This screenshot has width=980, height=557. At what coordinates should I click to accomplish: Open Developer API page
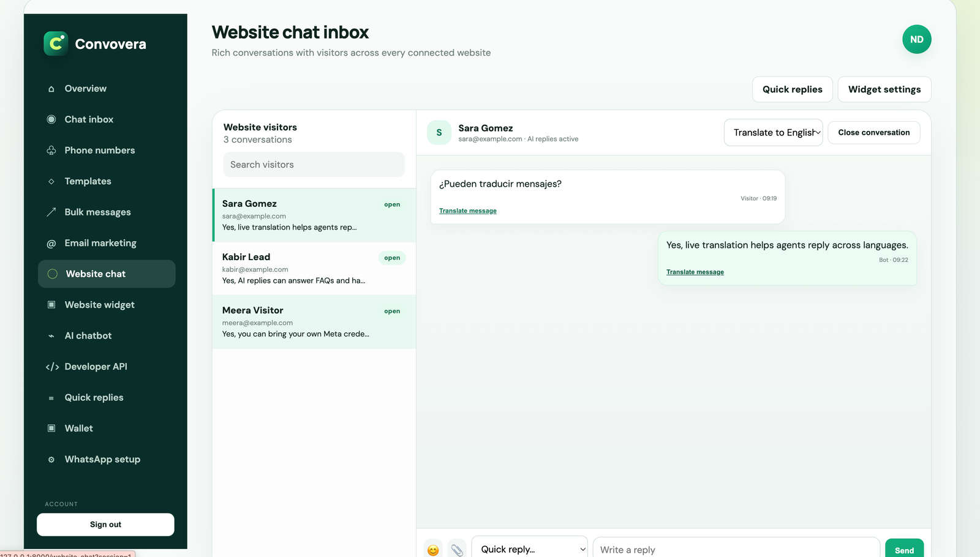click(107, 367)
